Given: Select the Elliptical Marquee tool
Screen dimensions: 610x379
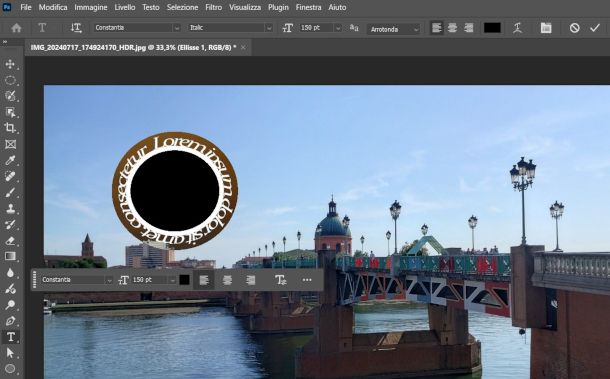Looking at the screenshot, I should pos(10,80).
